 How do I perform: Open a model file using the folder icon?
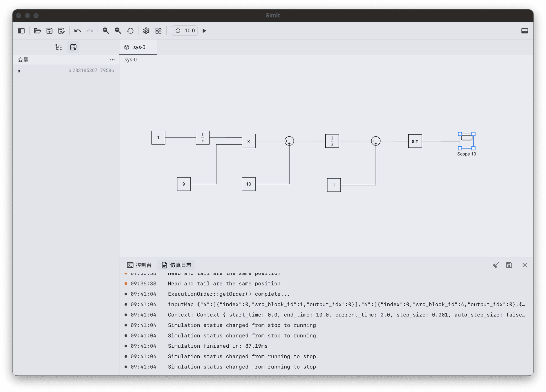[37, 31]
